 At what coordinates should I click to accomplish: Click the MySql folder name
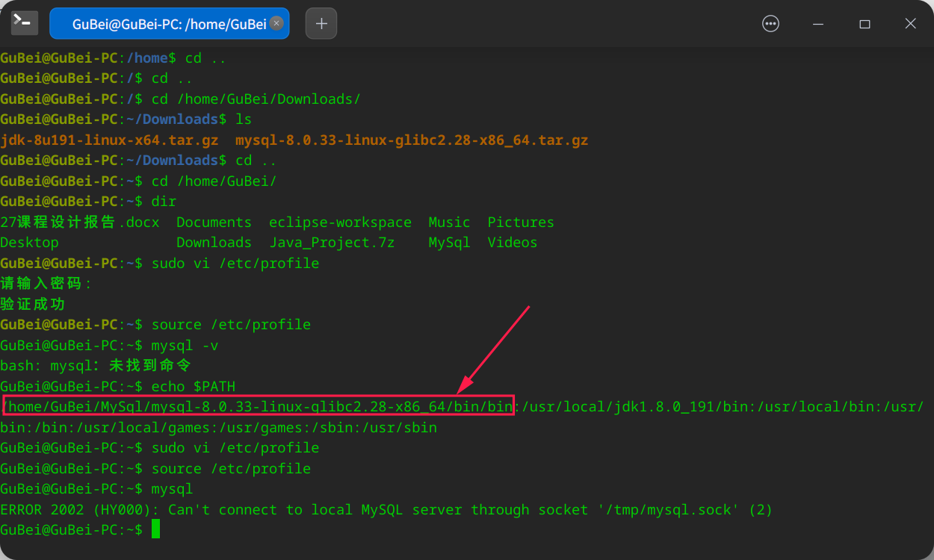tap(449, 242)
